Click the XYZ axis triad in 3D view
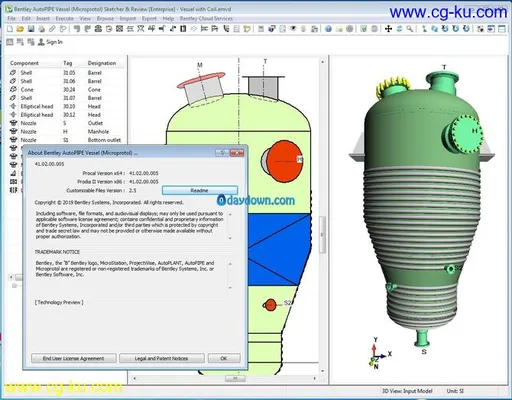This screenshot has width=512, height=400. [x=378, y=353]
